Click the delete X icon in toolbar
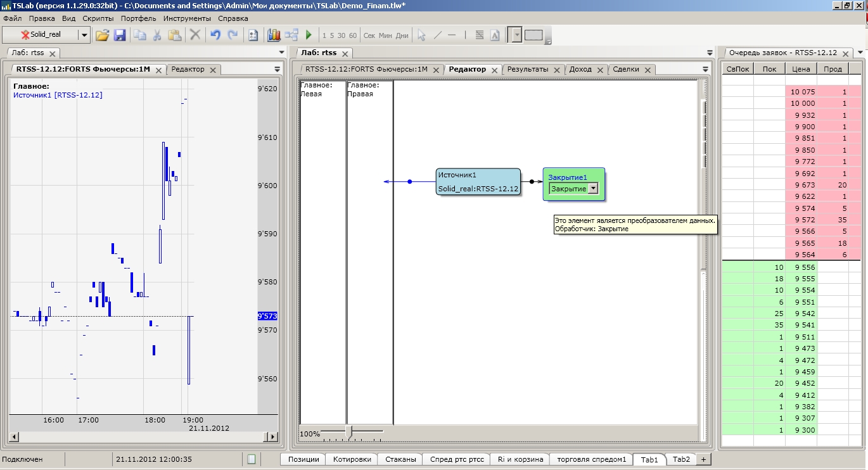 tap(196, 35)
